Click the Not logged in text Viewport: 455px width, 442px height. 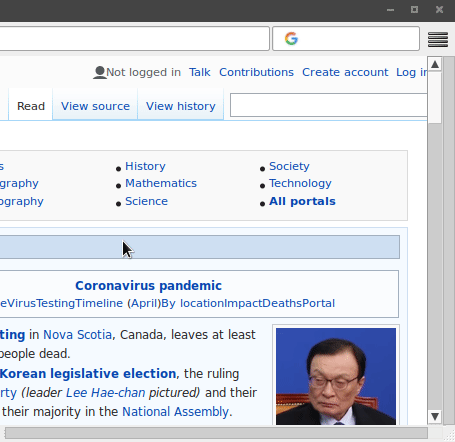(144, 72)
